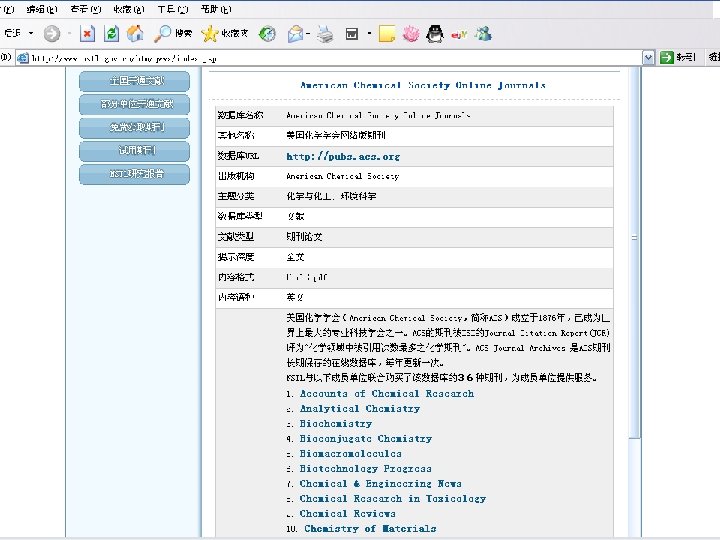
Task: Click the page's vertical scrollbar thumb
Action: (634, 253)
